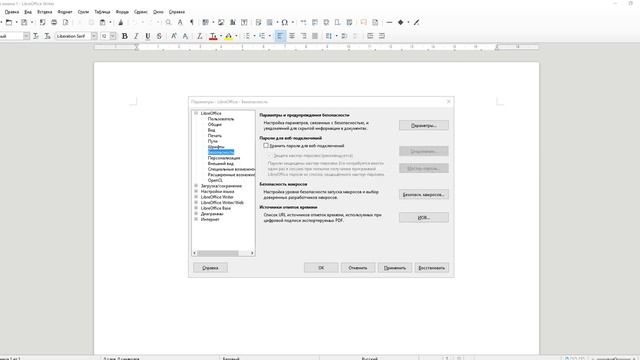This screenshot has width=640, height=360.
Task: Open highlighting color dropdown arrow
Action: (x=236, y=36)
